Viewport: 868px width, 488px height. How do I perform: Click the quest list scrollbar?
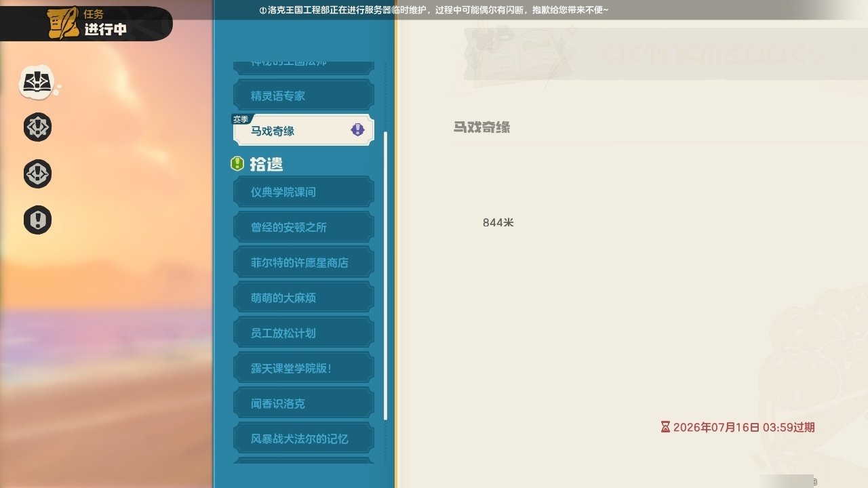pyautogui.click(x=385, y=276)
